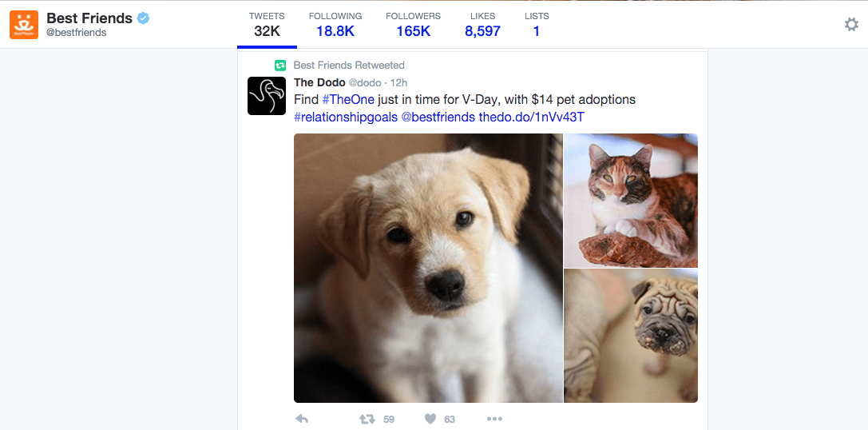Open the Following 18.8K tab

click(x=335, y=25)
